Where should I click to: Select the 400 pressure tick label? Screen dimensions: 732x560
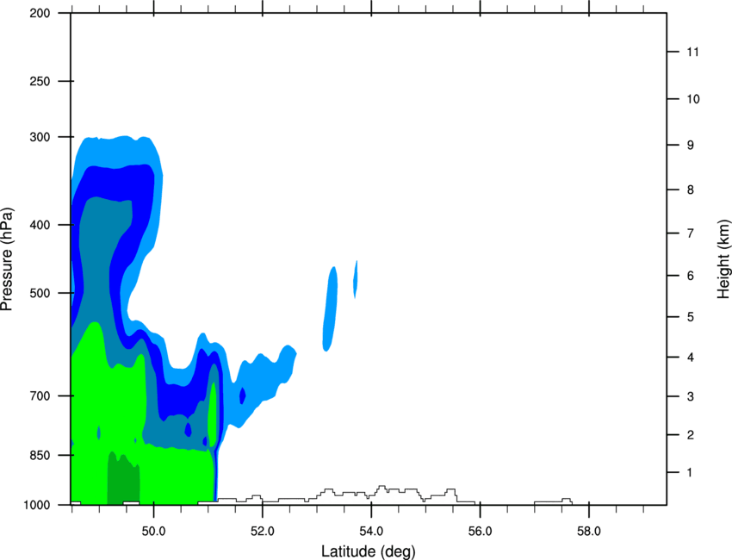tap(40, 225)
